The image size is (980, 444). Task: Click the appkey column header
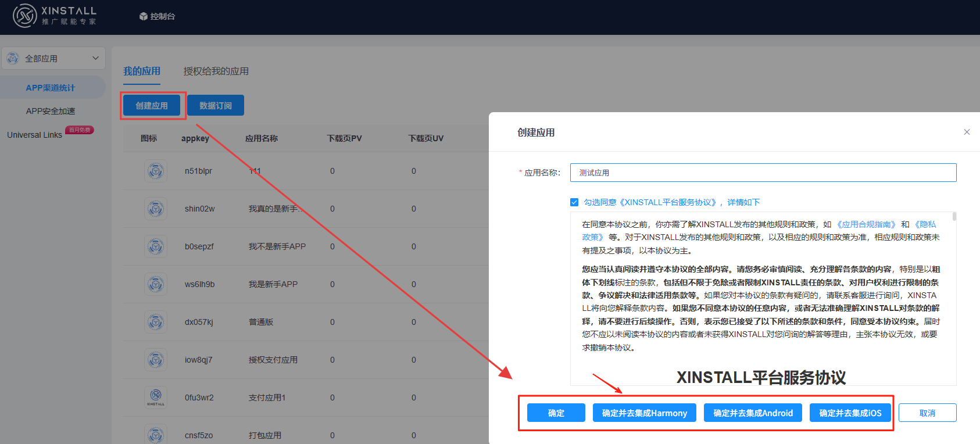[x=195, y=138]
